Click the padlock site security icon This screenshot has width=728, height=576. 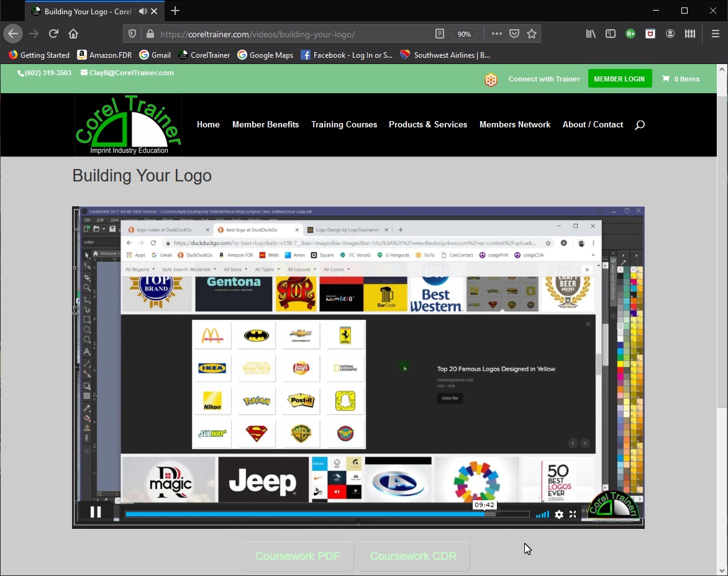click(150, 34)
